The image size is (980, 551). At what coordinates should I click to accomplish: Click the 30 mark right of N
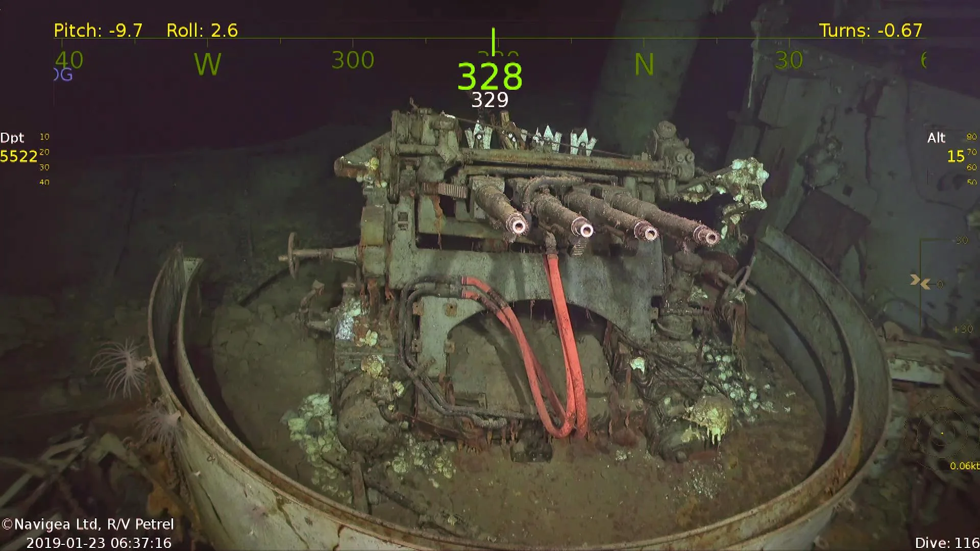click(789, 61)
